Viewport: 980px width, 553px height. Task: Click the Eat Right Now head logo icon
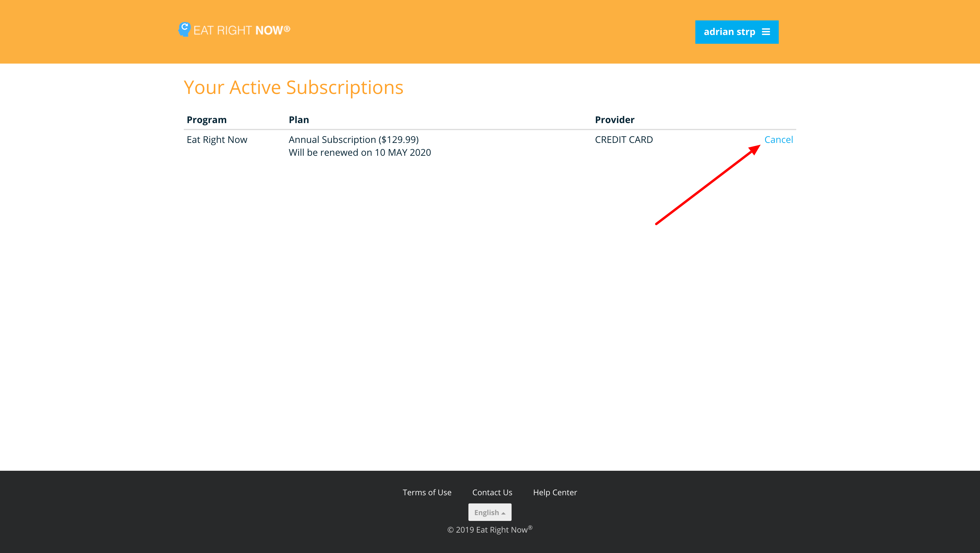(x=185, y=29)
